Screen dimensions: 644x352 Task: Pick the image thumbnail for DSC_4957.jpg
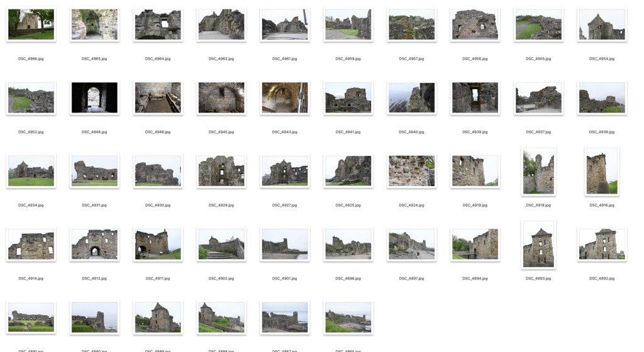pyautogui.click(x=411, y=25)
